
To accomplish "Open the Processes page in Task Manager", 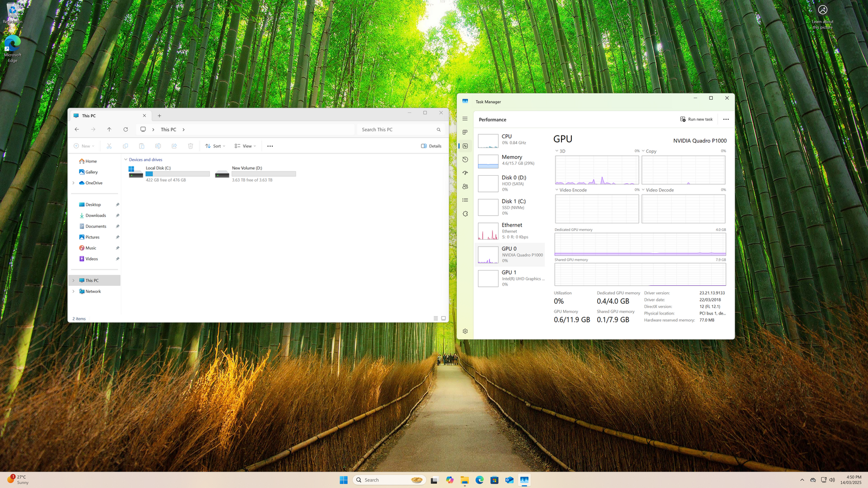I will tap(465, 132).
